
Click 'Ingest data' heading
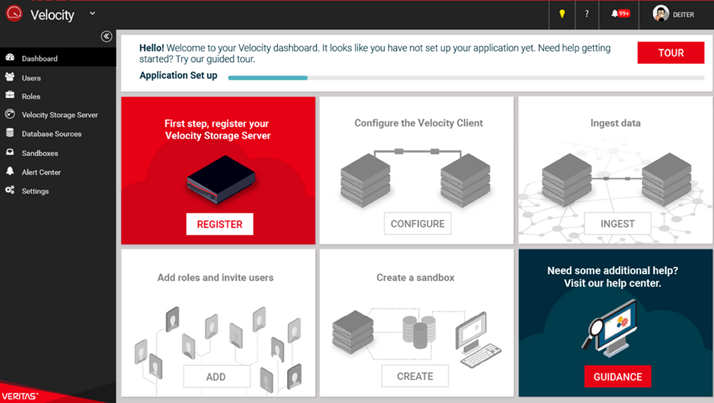point(615,123)
